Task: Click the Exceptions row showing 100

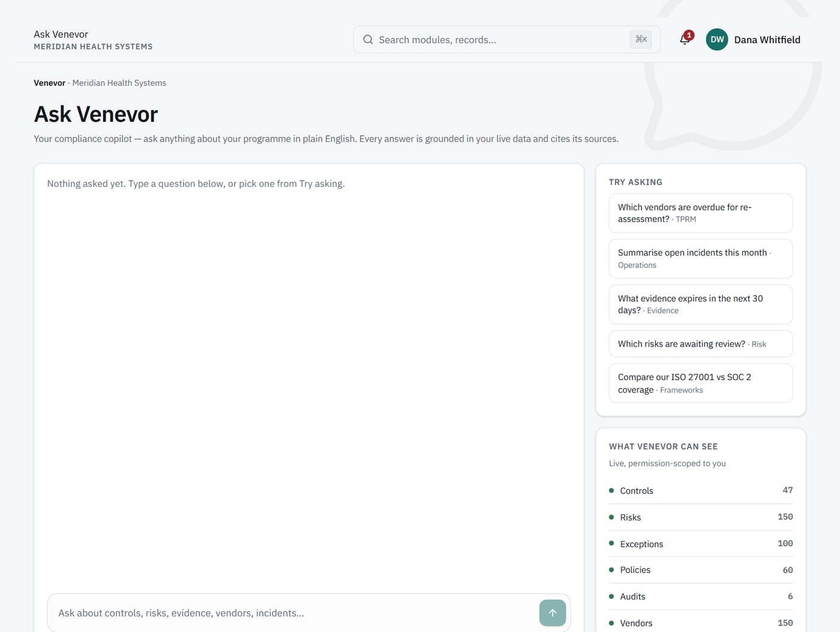Action: pyautogui.click(x=701, y=544)
